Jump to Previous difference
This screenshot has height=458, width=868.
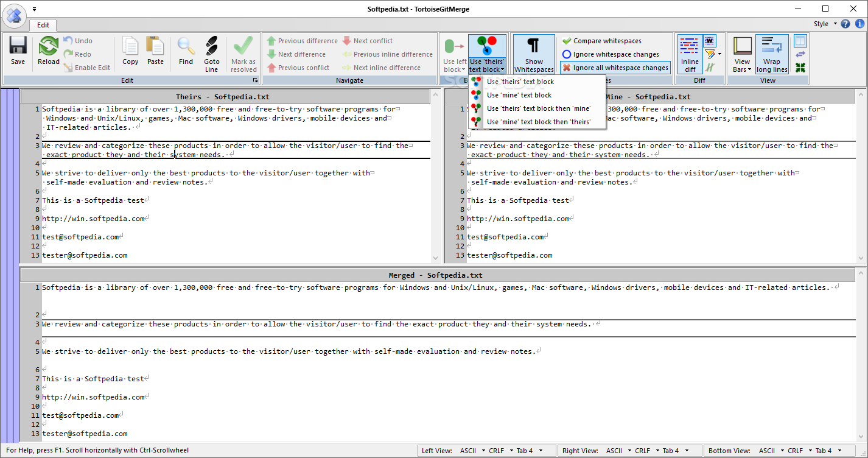(x=302, y=41)
